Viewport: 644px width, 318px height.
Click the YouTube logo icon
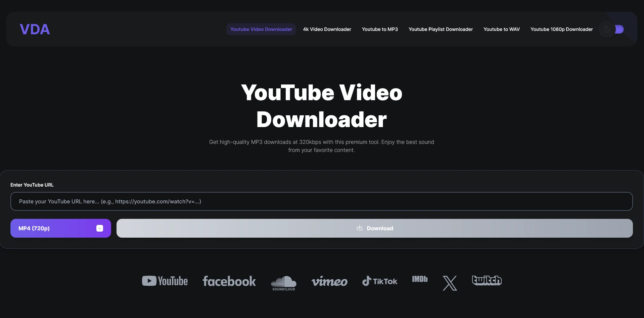click(x=165, y=281)
